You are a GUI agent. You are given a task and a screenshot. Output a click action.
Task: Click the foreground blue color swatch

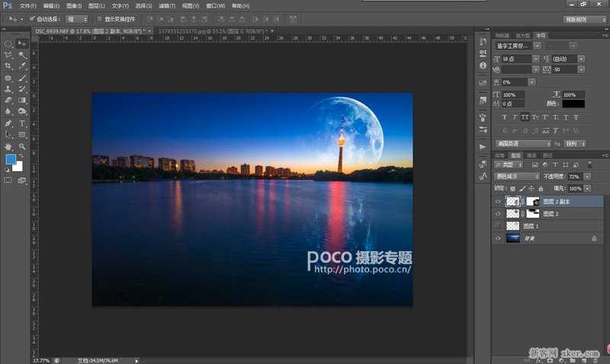pos(10,159)
